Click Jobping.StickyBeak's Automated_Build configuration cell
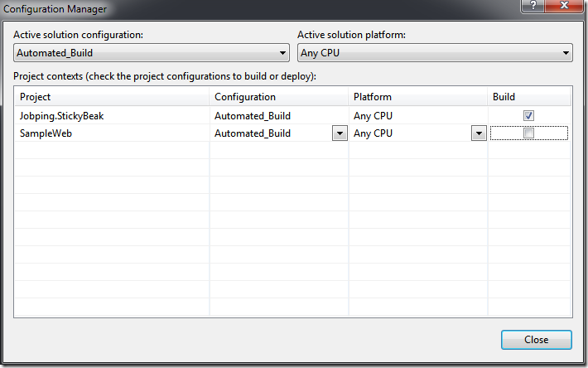Screen dimensions: 588x368 pyautogui.click(x=253, y=116)
